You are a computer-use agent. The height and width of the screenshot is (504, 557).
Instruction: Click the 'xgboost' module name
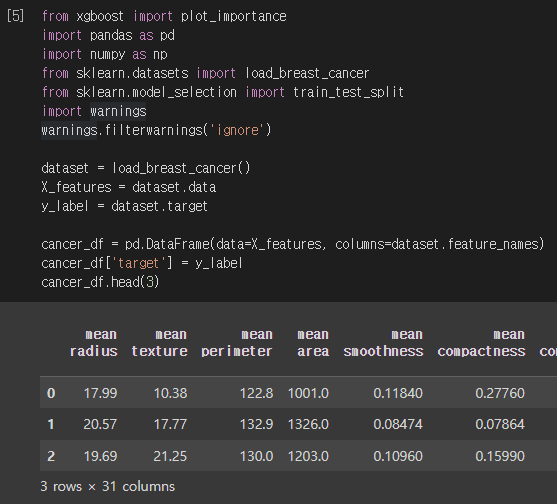tap(100, 16)
